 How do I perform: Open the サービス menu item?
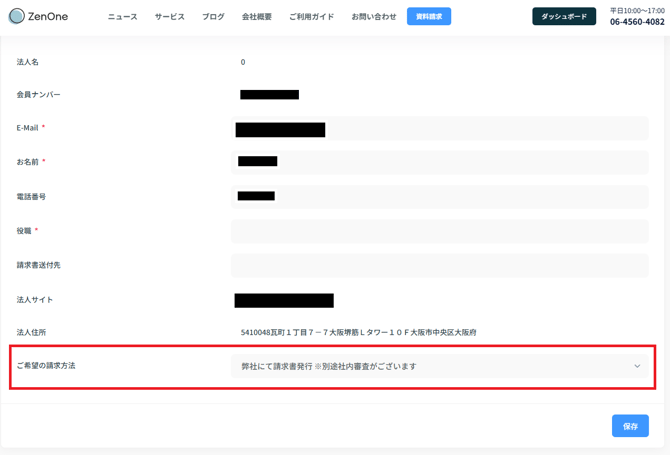point(170,17)
